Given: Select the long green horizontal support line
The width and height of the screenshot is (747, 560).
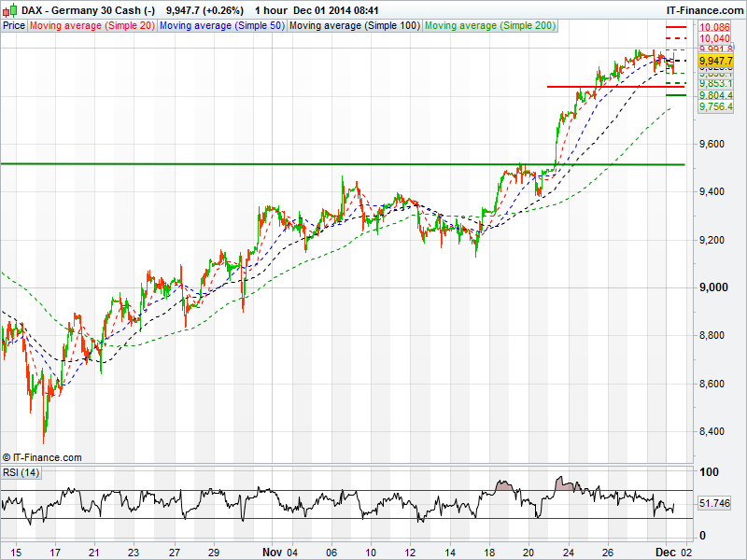Looking at the screenshot, I should point(280,164).
